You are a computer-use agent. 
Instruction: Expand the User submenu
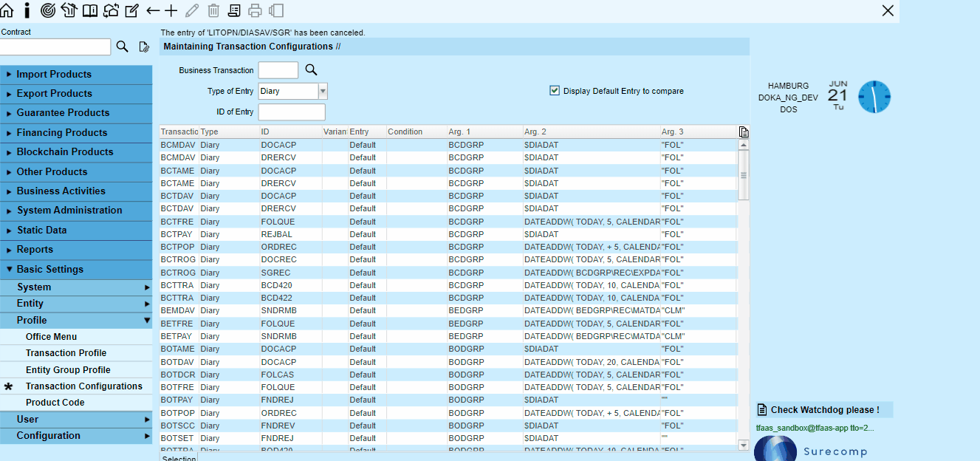76,419
